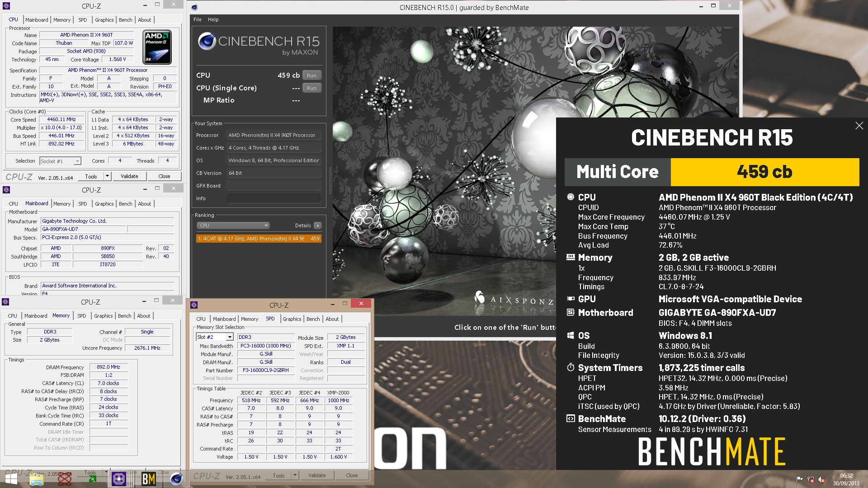Open BenchMate from the BM taskbar icon
Viewport: 868px width, 488px height.
(x=148, y=479)
